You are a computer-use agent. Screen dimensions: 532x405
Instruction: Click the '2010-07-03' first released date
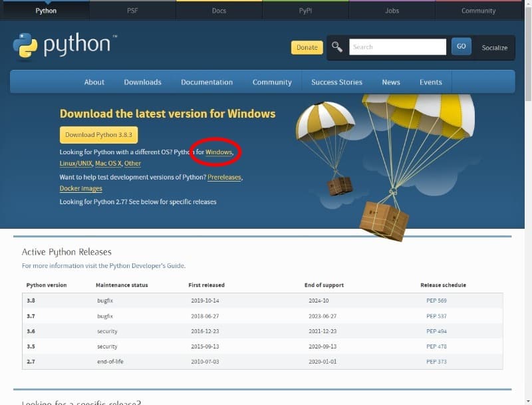[x=205, y=362]
